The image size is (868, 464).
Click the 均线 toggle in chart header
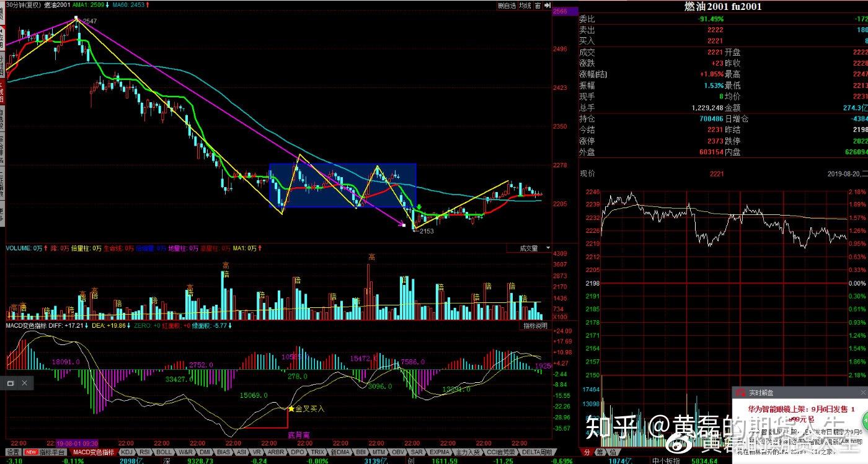tap(525, 6)
